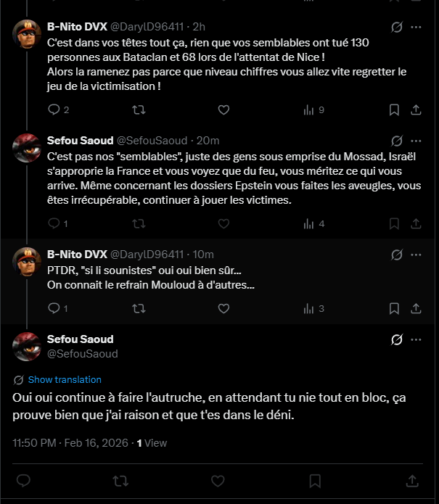The image size is (439, 504).
Task: View analytics of B-Nito DVX's 10m tweet
Action: point(313,309)
